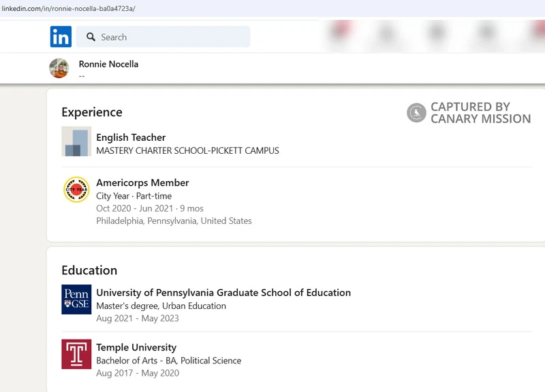Click the Penn GSE logo
Screen dimensions: 545x392
[x=76, y=299]
